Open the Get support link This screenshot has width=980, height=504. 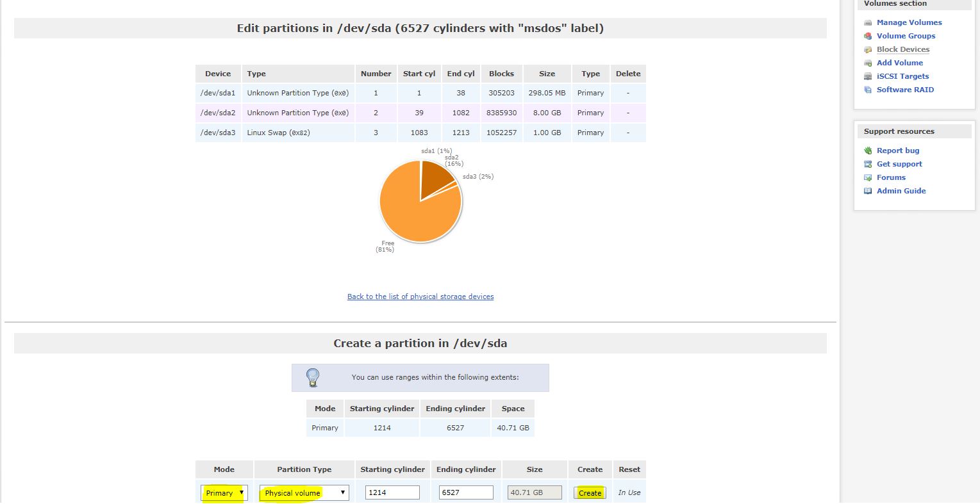click(x=899, y=164)
